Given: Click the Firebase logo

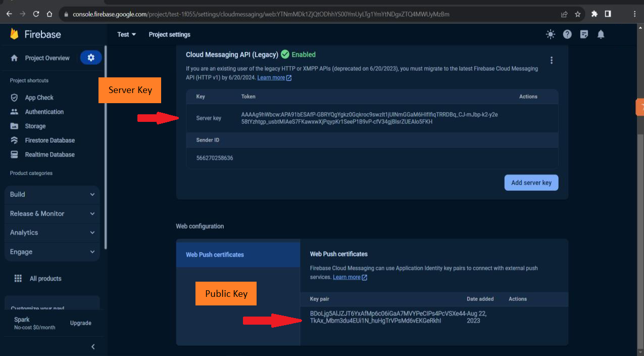Looking at the screenshot, I should (x=35, y=34).
